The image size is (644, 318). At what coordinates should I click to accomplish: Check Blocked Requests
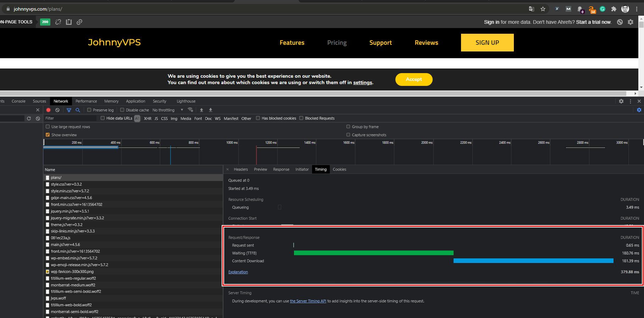301,118
